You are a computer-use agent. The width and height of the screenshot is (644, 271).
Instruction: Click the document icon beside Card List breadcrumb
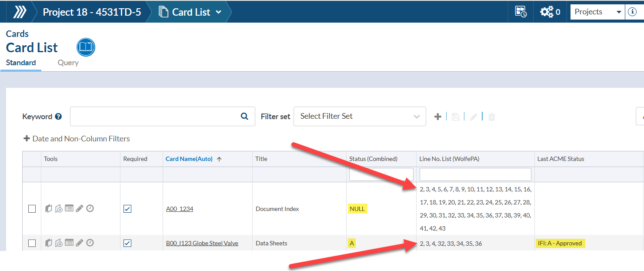(164, 12)
